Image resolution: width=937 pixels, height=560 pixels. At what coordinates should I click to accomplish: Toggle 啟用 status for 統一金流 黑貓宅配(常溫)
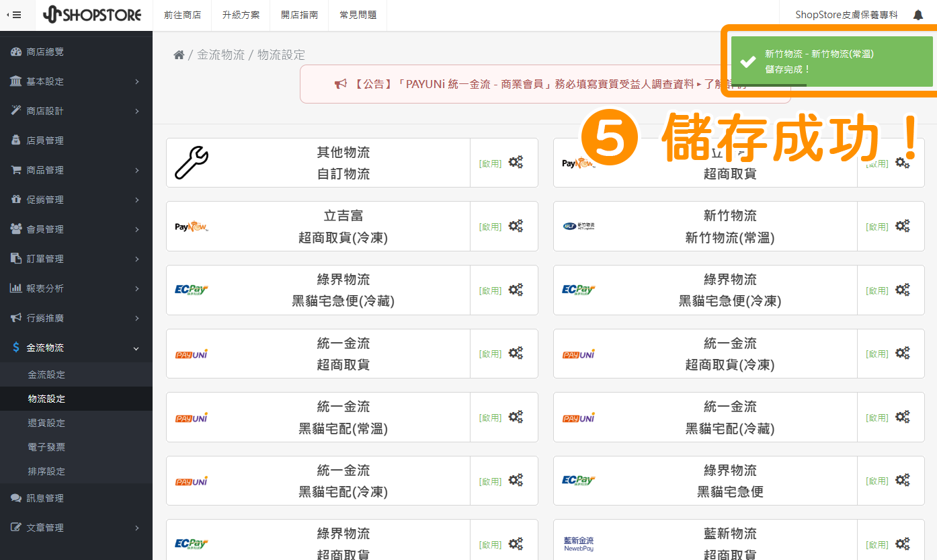[x=490, y=417]
